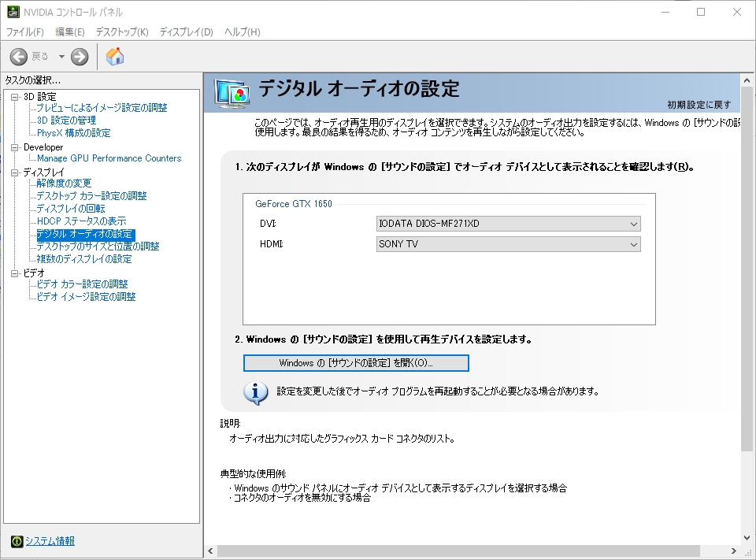The height and width of the screenshot is (560, 756).
Task: Select 複数のディスプレイの設定
Action: pyautogui.click(x=84, y=259)
